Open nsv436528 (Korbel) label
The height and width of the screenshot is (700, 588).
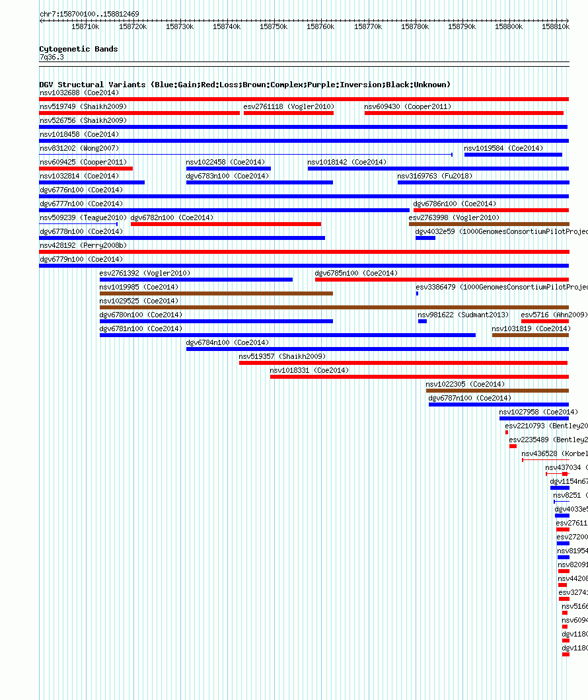point(554,453)
